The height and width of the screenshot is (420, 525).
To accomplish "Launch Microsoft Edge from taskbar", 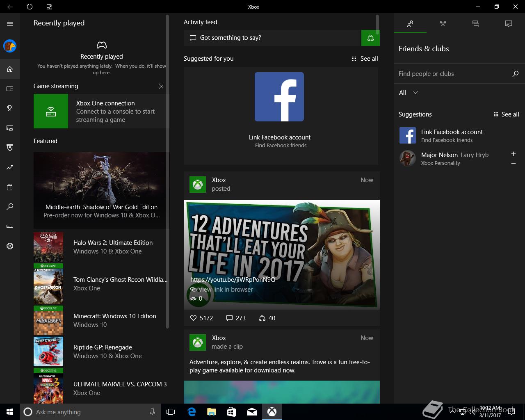I will pyautogui.click(x=192, y=412).
